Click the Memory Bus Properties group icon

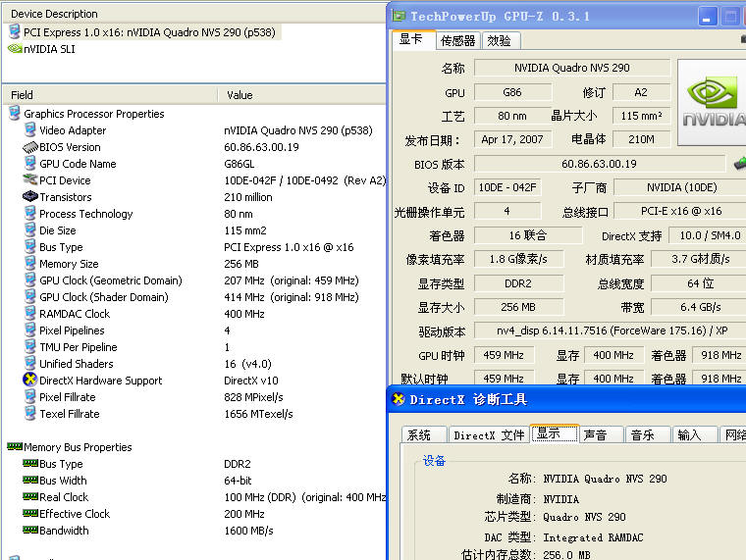pyautogui.click(x=15, y=446)
